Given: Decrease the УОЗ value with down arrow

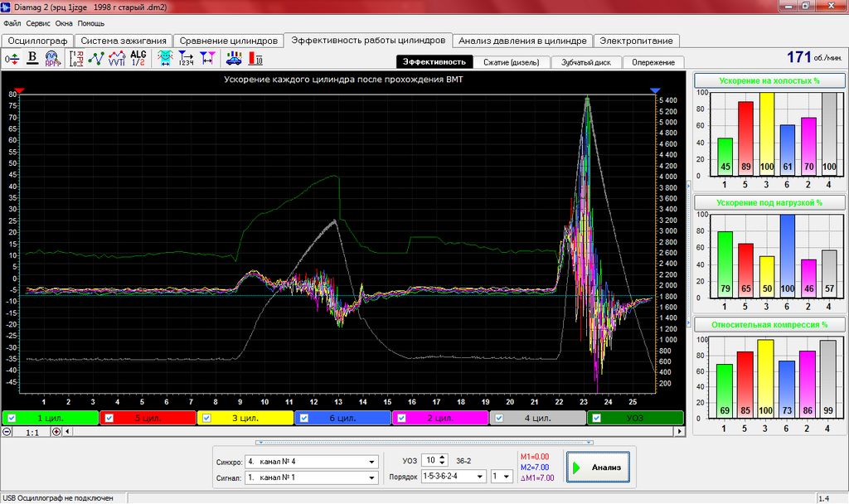Looking at the screenshot, I should (x=443, y=463).
